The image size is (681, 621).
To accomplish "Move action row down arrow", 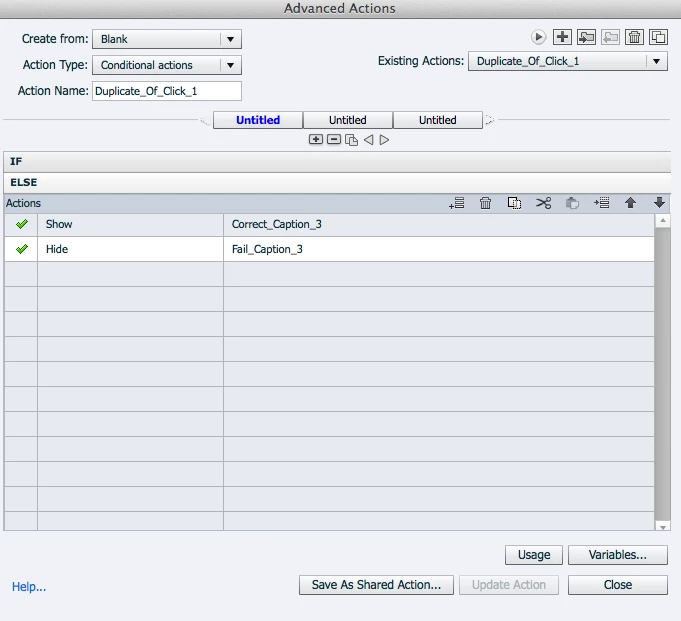I will tap(659, 203).
